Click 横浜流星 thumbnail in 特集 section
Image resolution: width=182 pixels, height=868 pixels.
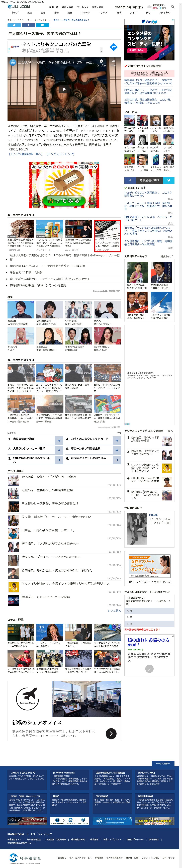tap(21, 310)
